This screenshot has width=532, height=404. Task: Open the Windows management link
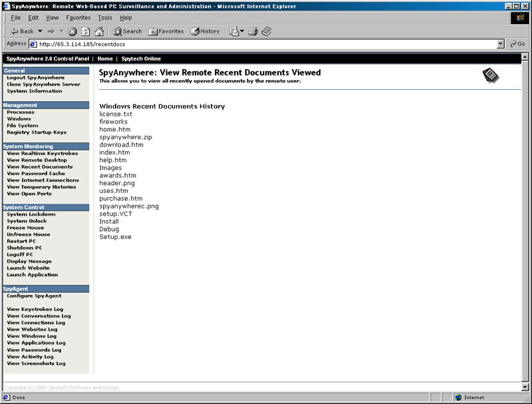click(19, 119)
